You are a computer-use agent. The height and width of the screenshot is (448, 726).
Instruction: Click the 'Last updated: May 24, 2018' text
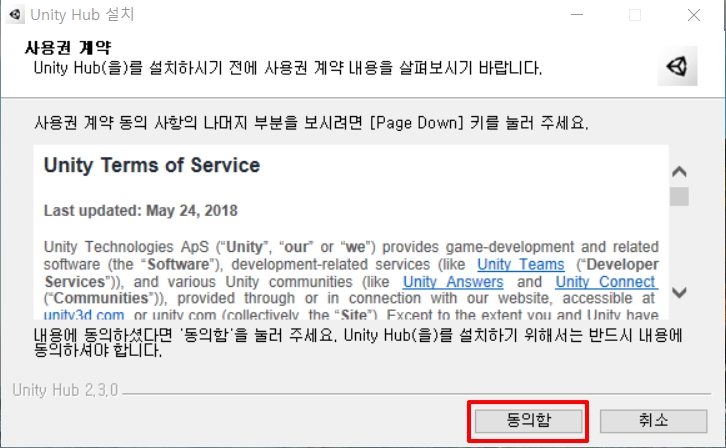coord(140,211)
